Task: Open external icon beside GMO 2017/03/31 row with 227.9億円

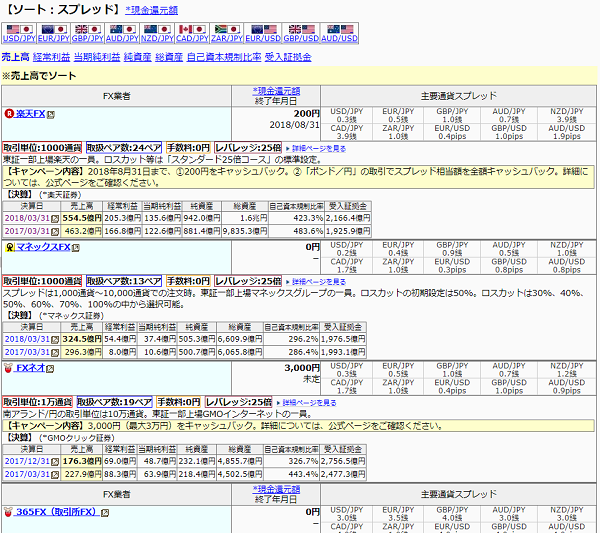Action: [55, 474]
